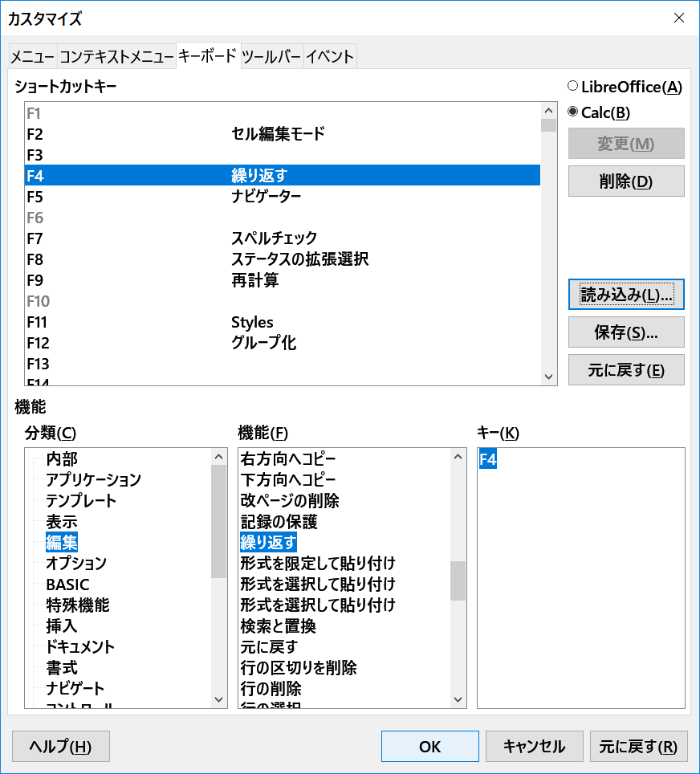Select the LibreOffice radio button
The width and height of the screenshot is (700, 774).
pos(572,87)
